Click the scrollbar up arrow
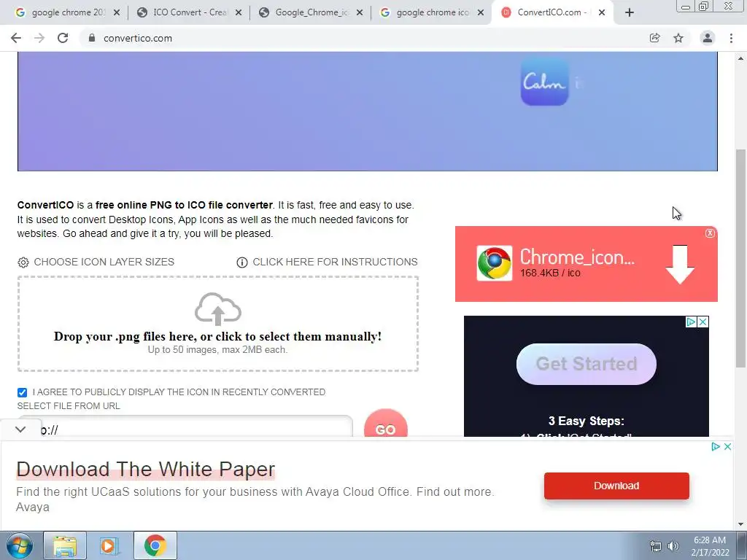 tap(740, 58)
